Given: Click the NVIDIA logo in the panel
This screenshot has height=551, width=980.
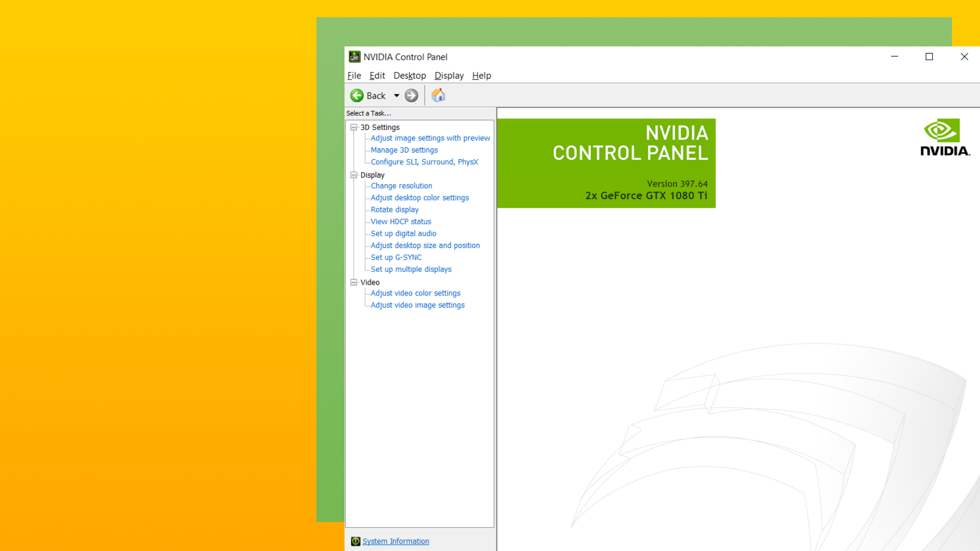Looking at the screenshot, I should (x=945, y=137).
